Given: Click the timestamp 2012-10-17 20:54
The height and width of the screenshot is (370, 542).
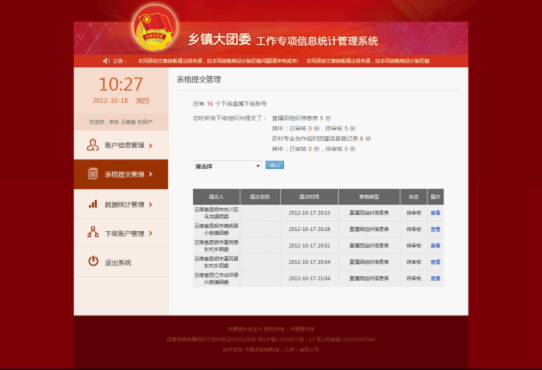Looking at the screenshot, I should (x=309, y=262).
